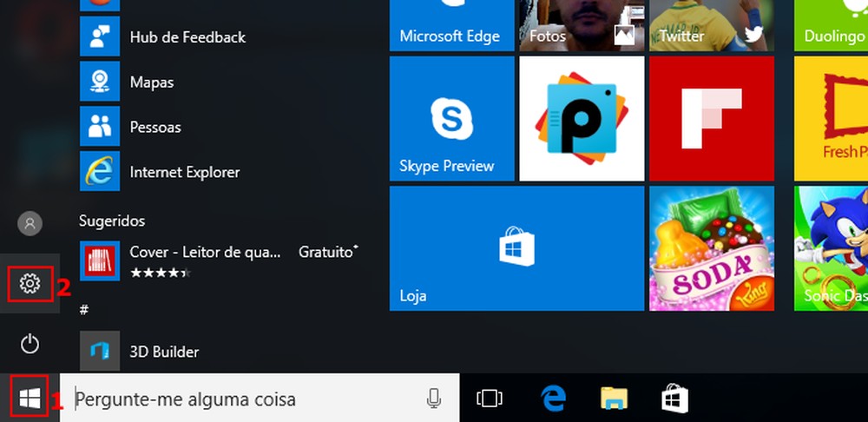Screen dimensions: 868x422
Task: Click the Cover app suggested icon
Action: 100,260
